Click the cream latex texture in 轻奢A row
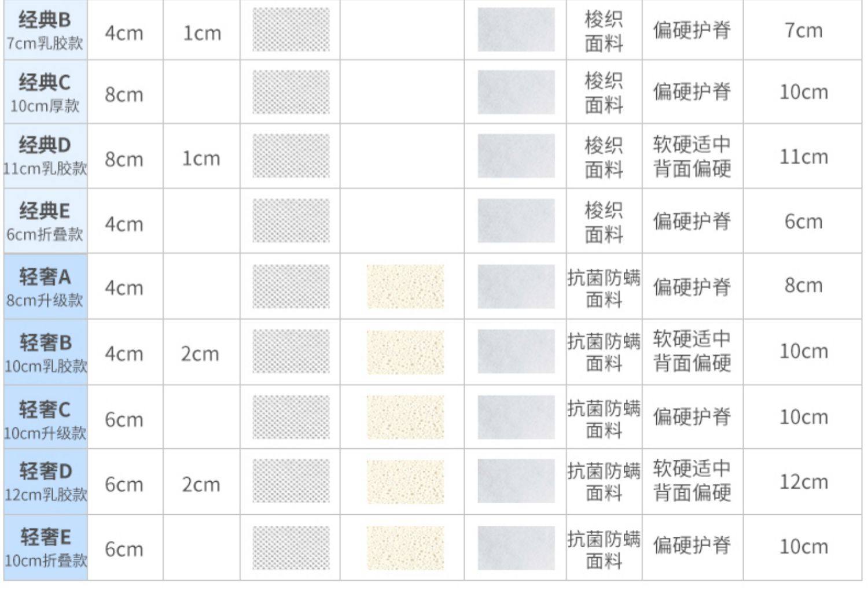The width and height of the screenshot is (868, 616). tap(405, 287)
